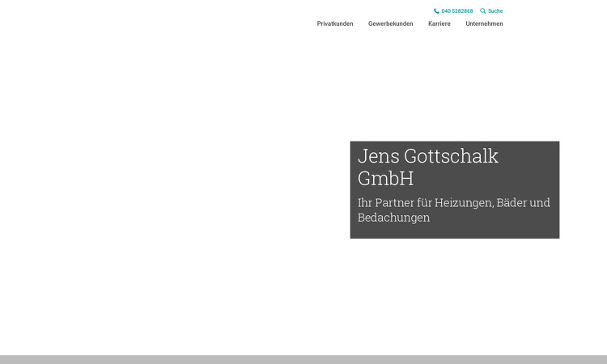Click the phone icon beside 040 5282868
Viewport: 607px width, 364px height.
tap(436, 11)
